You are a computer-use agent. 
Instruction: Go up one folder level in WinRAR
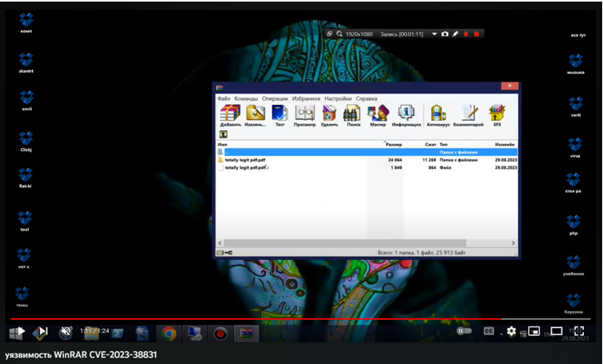click(x=223, y=134)
